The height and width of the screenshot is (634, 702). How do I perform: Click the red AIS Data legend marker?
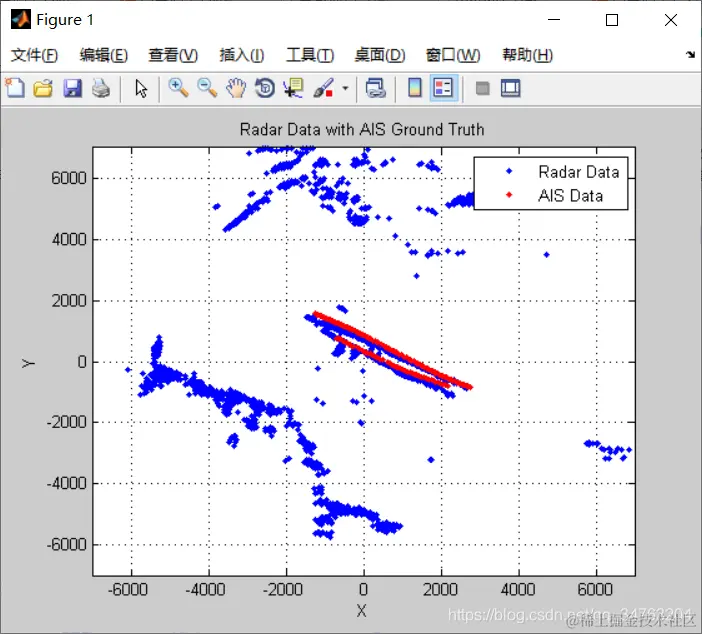pos(509,195)
